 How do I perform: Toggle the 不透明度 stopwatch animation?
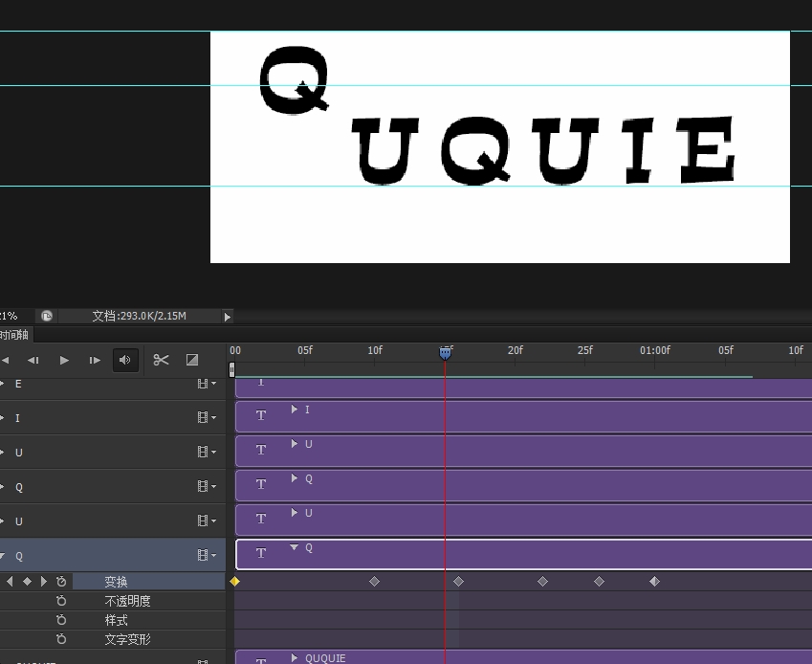tap(61, 601)
